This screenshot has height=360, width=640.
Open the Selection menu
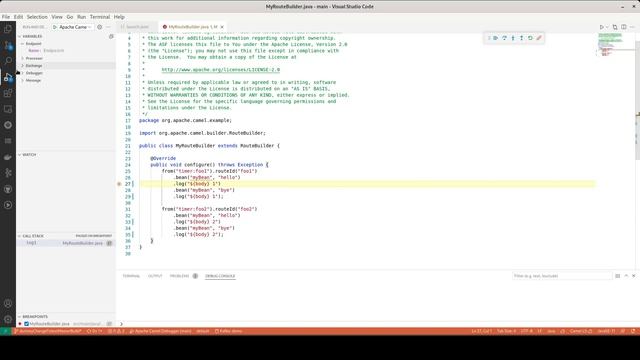[x=37, y=17]
